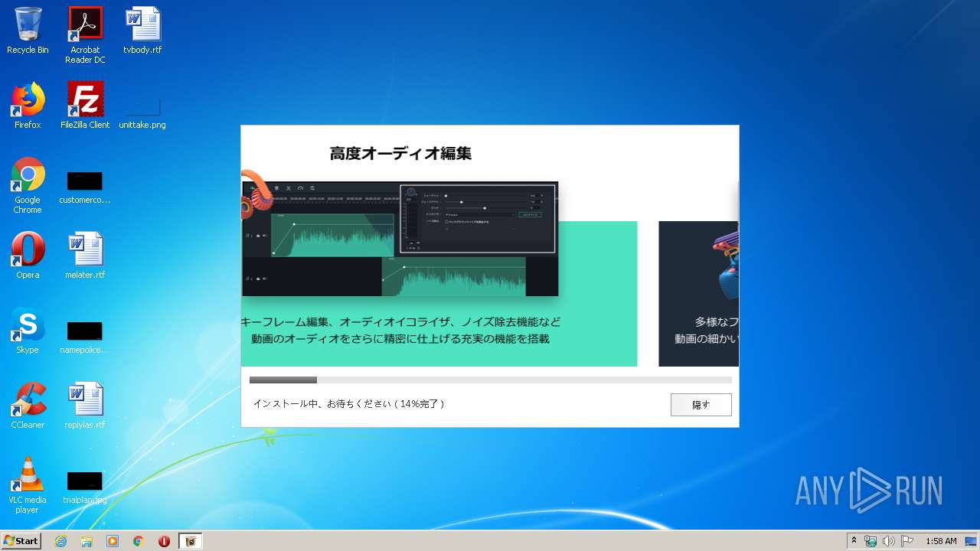Open the network tray icon

[x=871, y=541]
